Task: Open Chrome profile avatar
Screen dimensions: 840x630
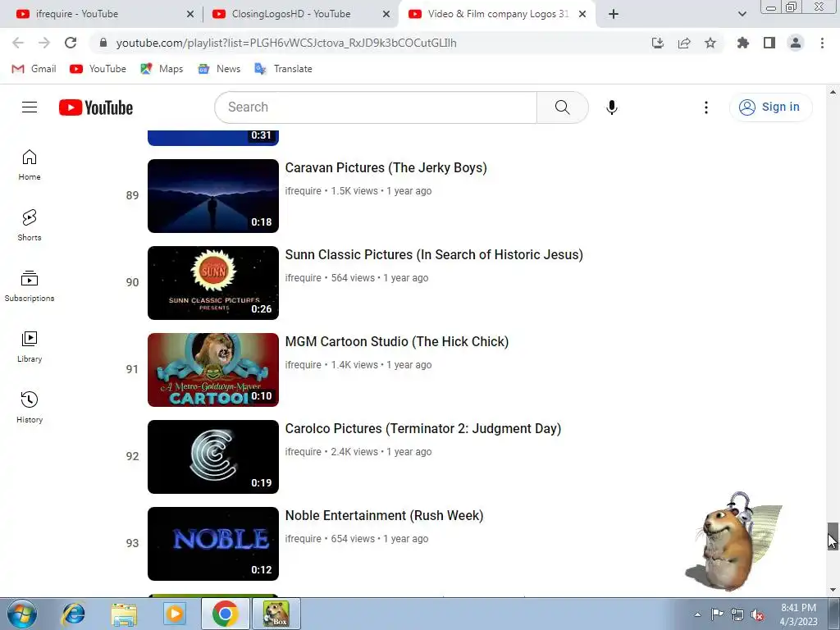Action: (796, 43)
